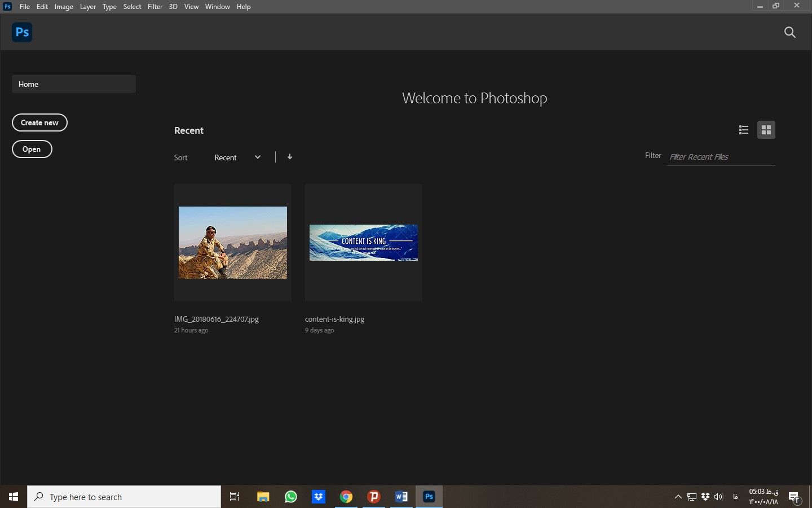Switch to list view of recent files
The height and width of the screenshot is (508, 812).
(x=744, y=130)
